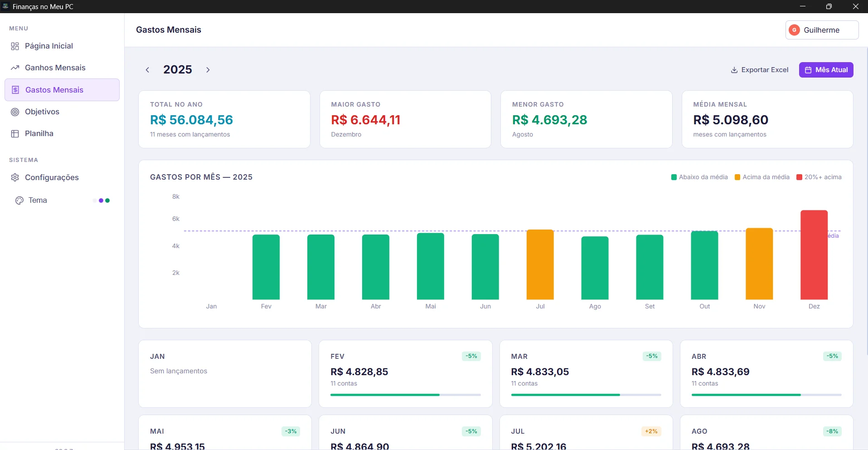Click the red Dez bar in chart
868x450 pixels.
[814, 255]
